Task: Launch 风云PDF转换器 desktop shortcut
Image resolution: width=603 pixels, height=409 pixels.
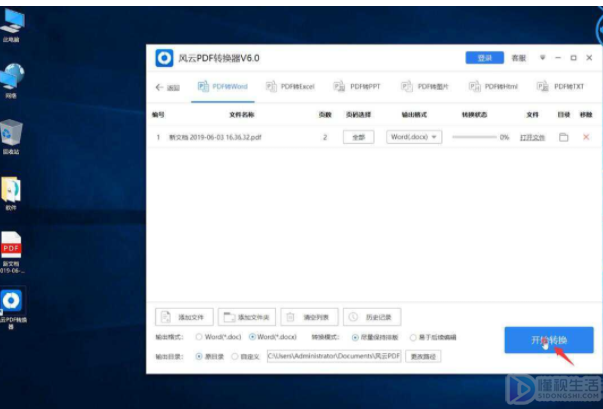Action: (x=12, y=309)
